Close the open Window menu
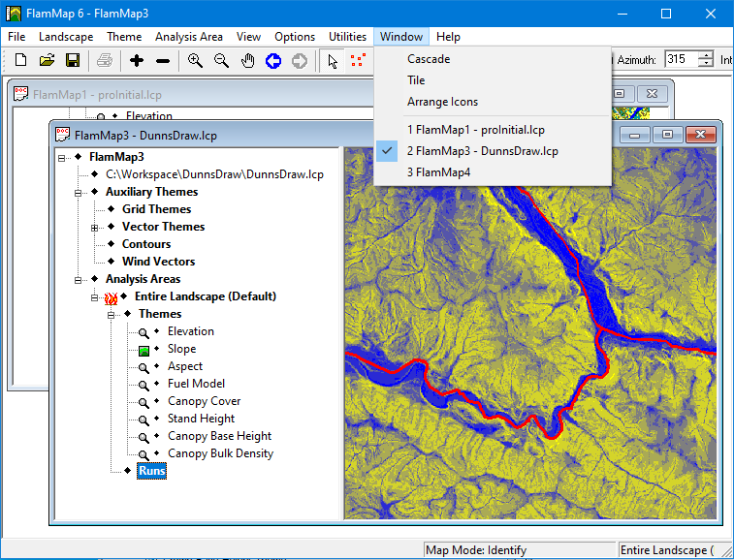The height and width of the screenshot is (560, 734). coord(401,37)
